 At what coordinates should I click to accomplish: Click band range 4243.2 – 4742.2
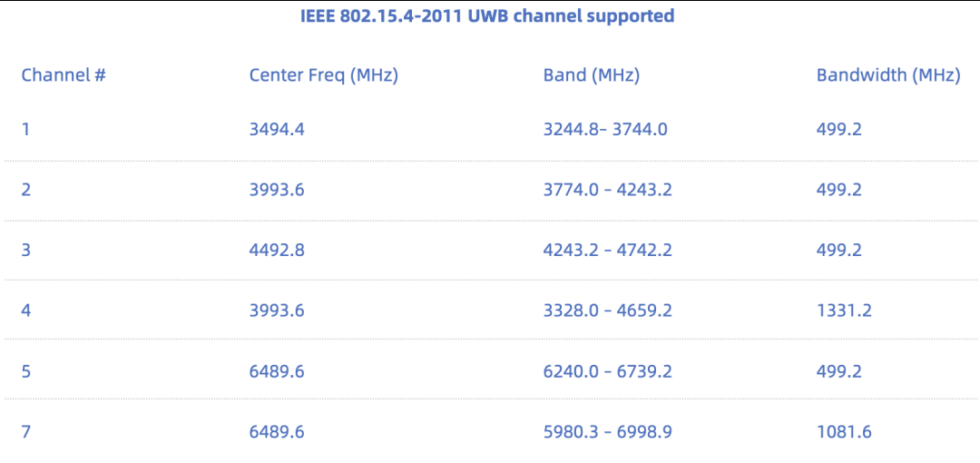click(607, 250)
